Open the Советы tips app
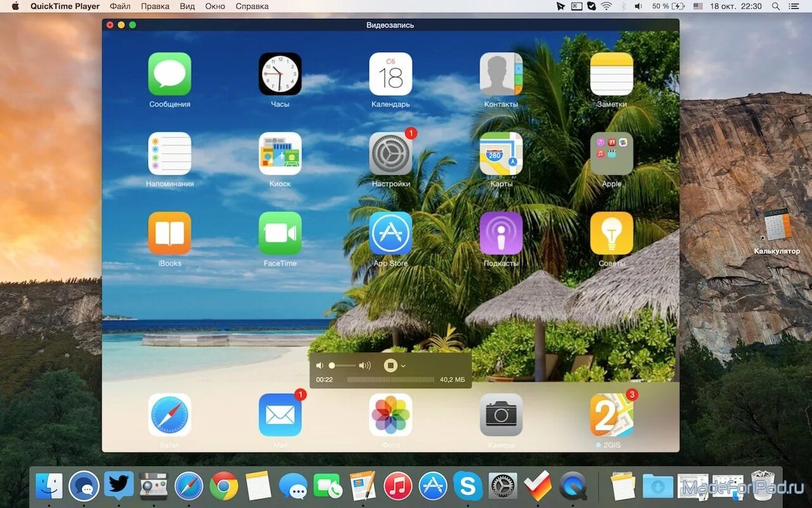Viewport: 812px width, 508px height. (612, 233)
